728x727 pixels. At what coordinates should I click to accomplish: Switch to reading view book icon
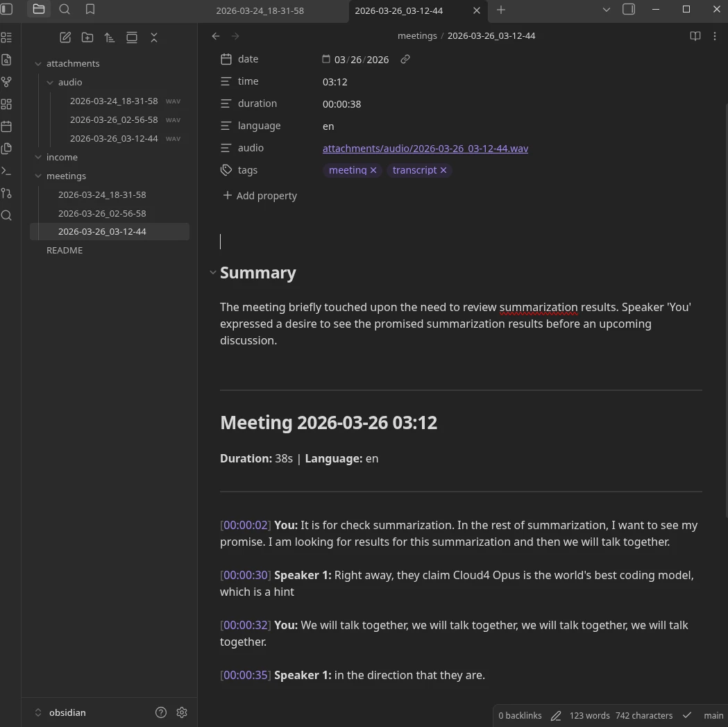pos(695,36)
